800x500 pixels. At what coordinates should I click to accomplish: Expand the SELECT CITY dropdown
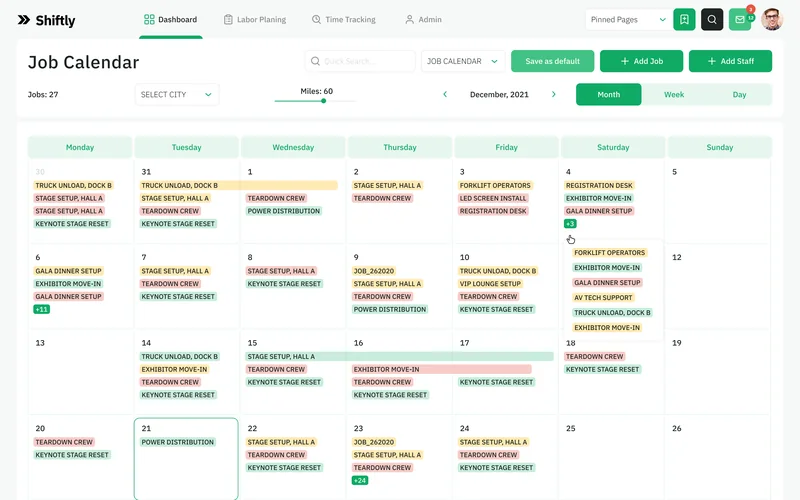(x=177, y=94)
